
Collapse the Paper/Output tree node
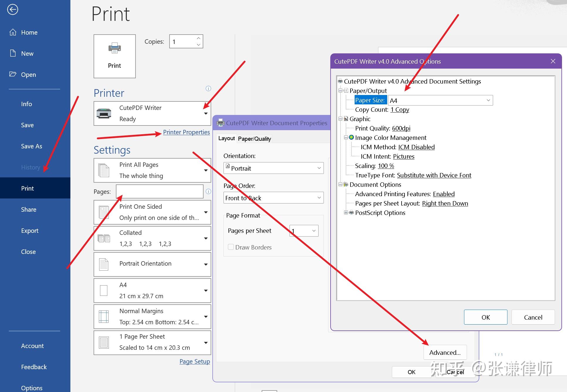point(340,91)
